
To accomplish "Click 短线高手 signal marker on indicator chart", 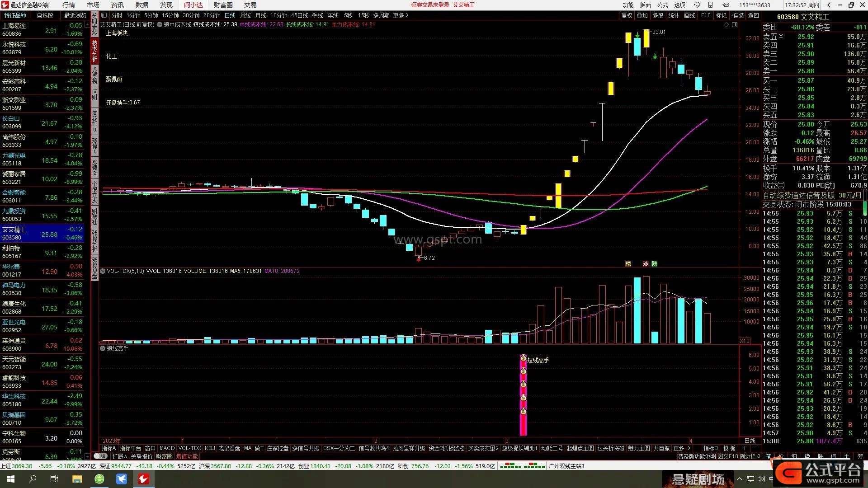I will [x=523, y=395].
